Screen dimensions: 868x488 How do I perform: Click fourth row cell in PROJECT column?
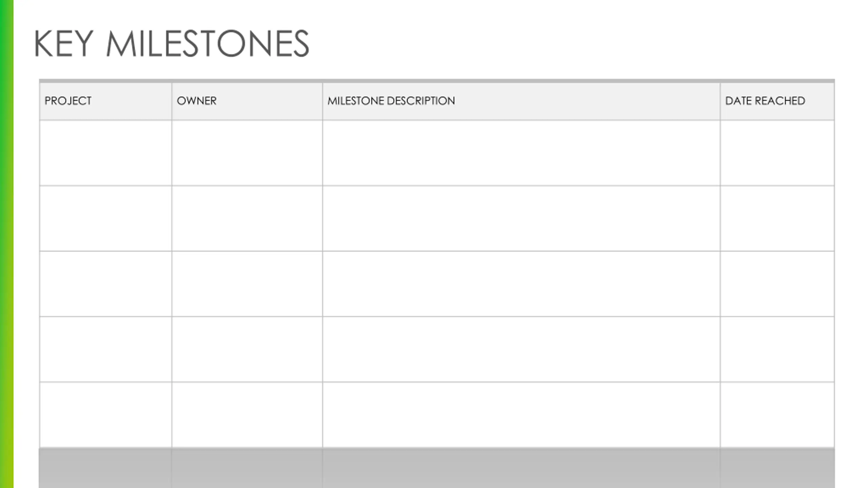click(x=105, y=349)
